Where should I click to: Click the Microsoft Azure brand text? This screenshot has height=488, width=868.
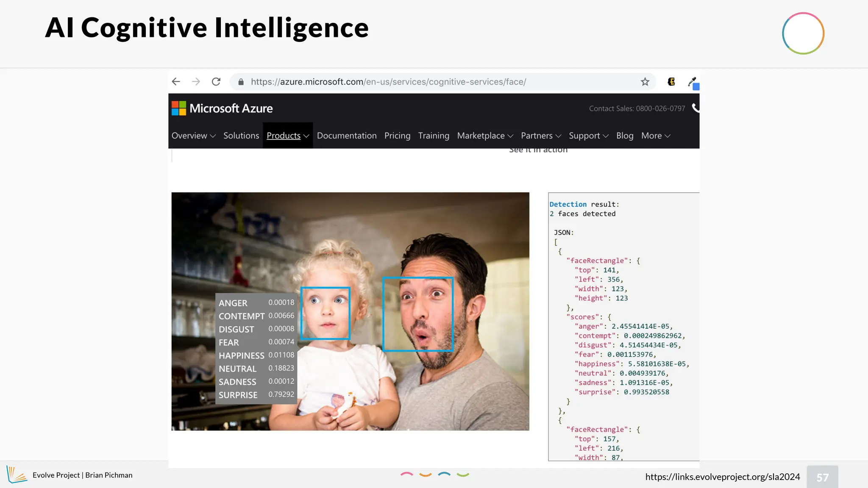(231, 108)
